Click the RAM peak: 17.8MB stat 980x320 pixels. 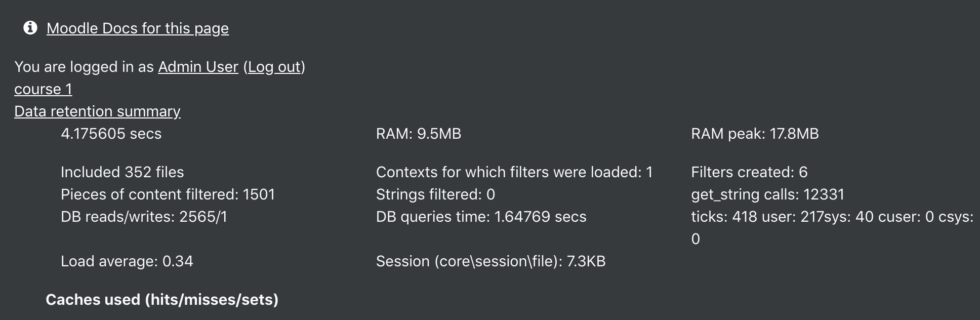click(x=755, y=134)
